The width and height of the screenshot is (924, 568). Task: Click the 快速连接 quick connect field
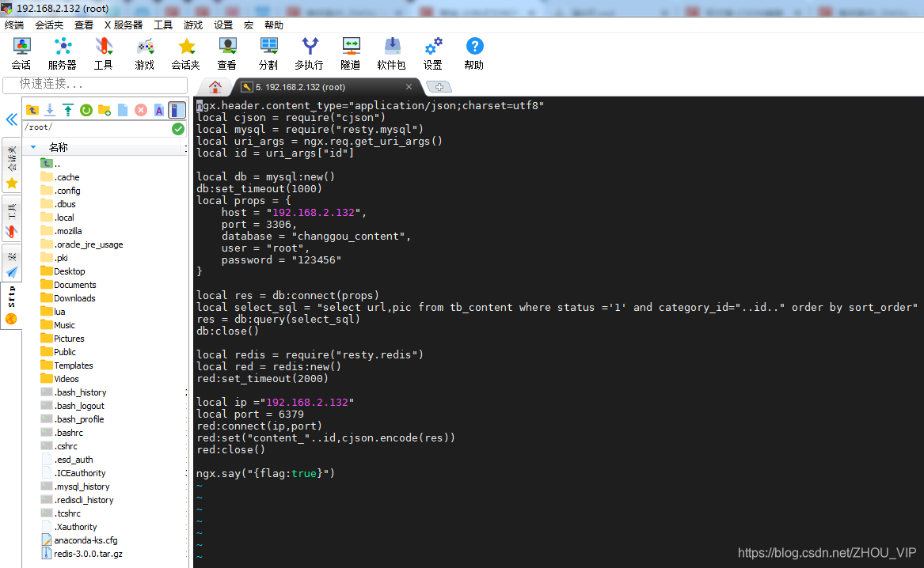[x=95, y=85]
